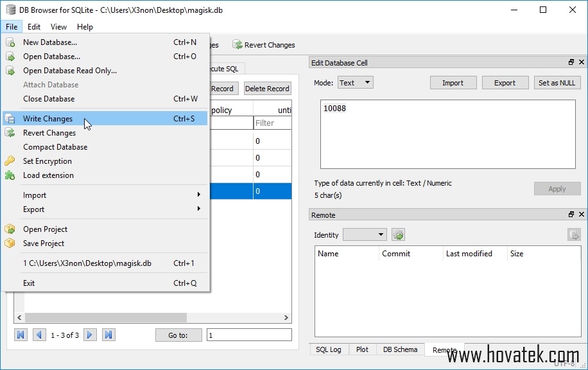Click the Delete Record button
Viewport: 588px width, 370px height.
267,89
